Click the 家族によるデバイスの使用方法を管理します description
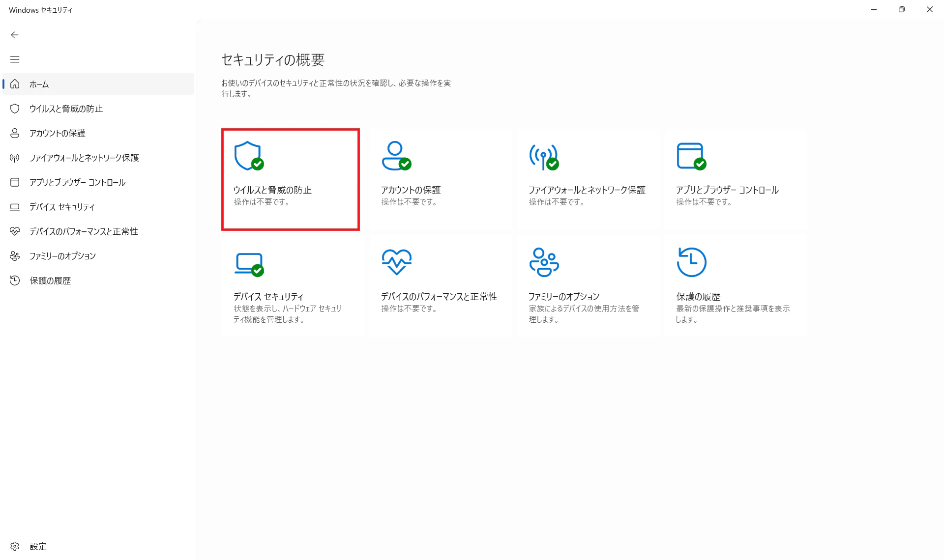 pos(584,314)
